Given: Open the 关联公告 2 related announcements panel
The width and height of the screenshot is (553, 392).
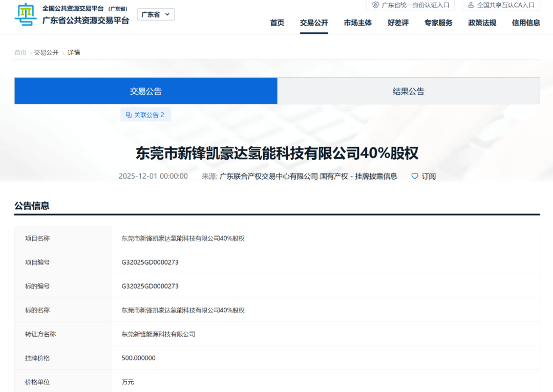Looking at the screenshot, I should pos(146,115).
